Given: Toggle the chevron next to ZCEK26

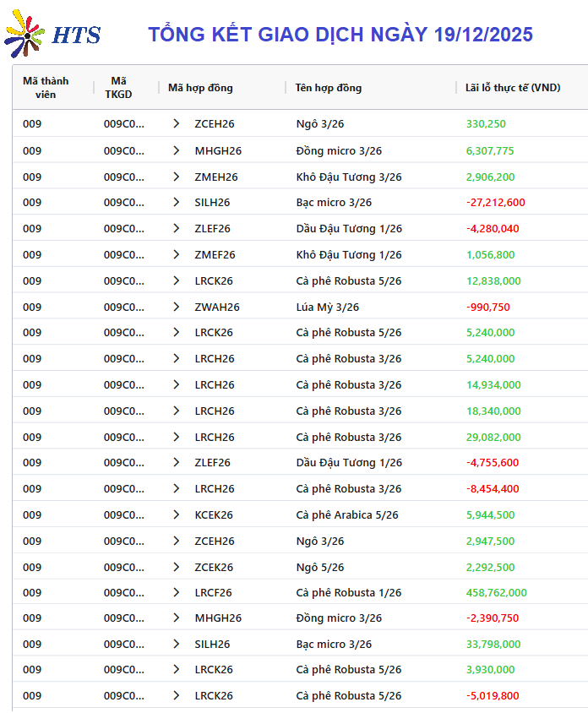Looking at the screenshot, I should 177,567.
